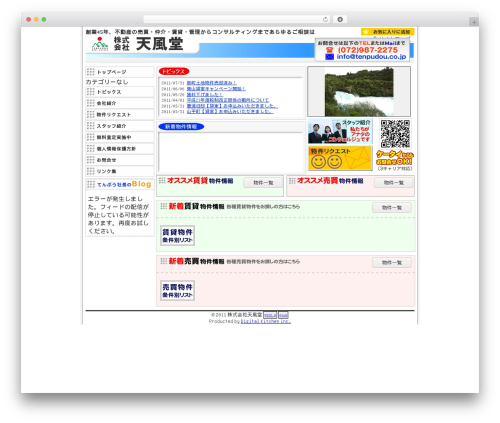Image resolution: width=500 pixels, height=423 pixels.
Task: Click the 天風堂 company logo
Action: pos(137,44)
